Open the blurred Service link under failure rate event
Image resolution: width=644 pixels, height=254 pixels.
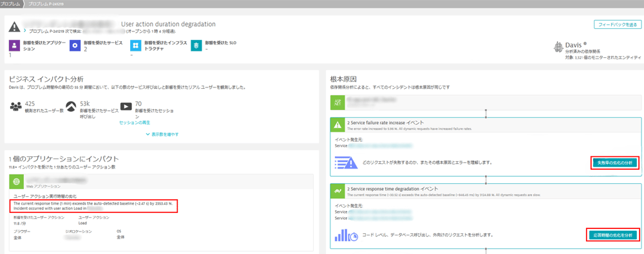380,145
